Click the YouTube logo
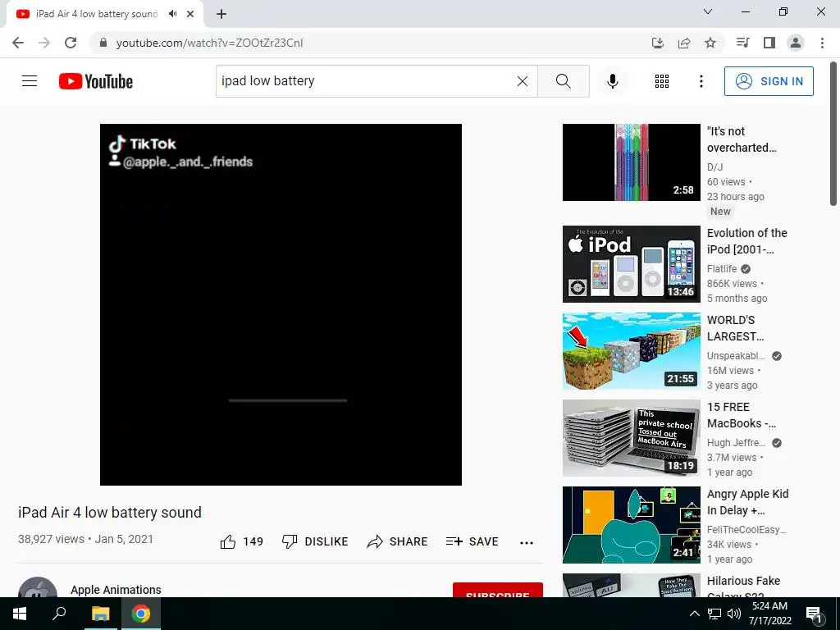The image size is (840, 630). pos(96,81)
